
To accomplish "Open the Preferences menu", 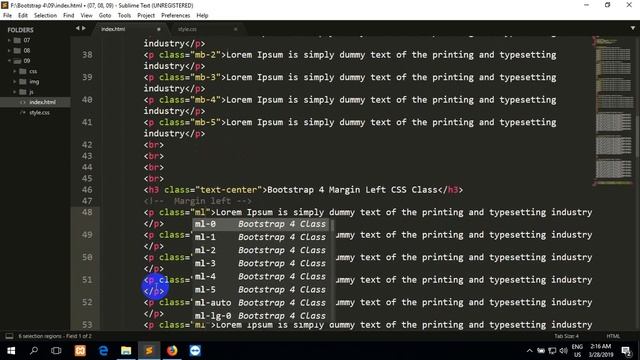I will [176, 16].
